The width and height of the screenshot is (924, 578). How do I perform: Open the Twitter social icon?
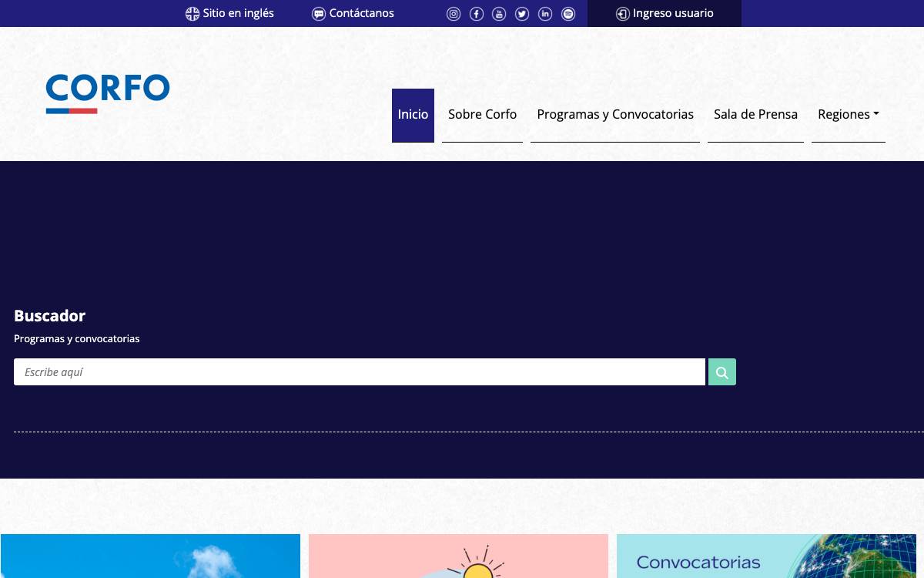[522, 14]
